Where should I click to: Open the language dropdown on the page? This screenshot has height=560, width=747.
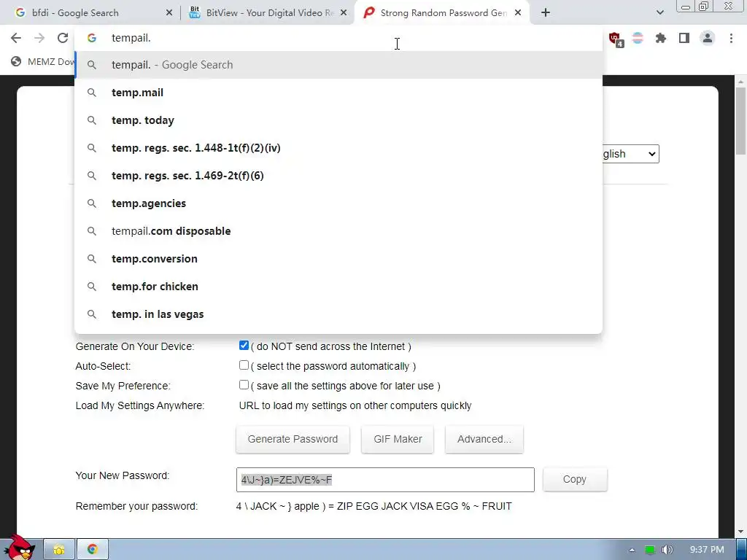click(x=630, y=154)
